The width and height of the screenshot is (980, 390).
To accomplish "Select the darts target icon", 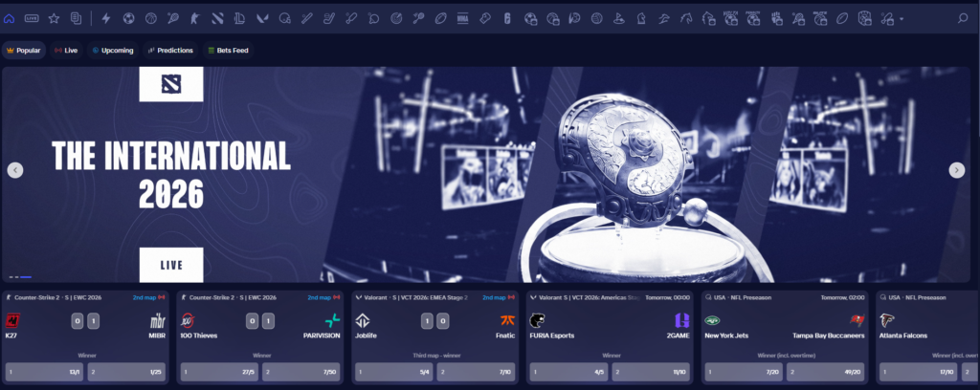I will [x=395, y=19].
